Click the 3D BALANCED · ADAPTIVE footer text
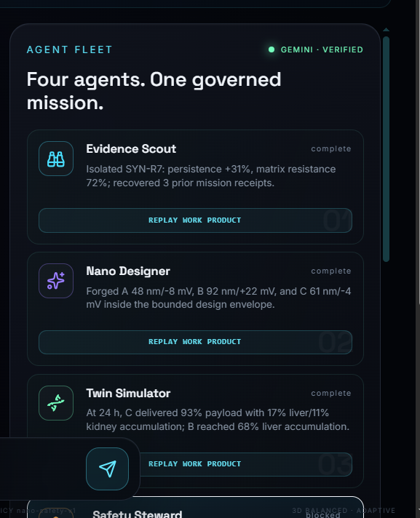Screen dimensions: 420x518 [x=344, y=511]
